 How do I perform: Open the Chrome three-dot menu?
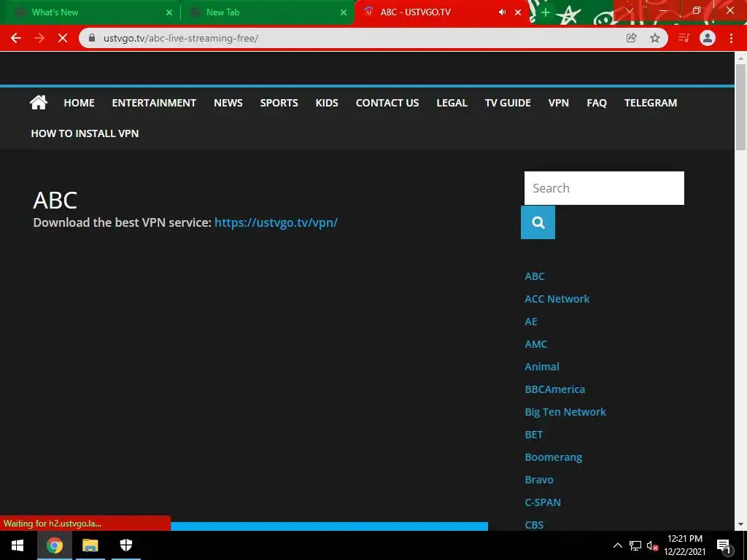click(x=731, y=38)
